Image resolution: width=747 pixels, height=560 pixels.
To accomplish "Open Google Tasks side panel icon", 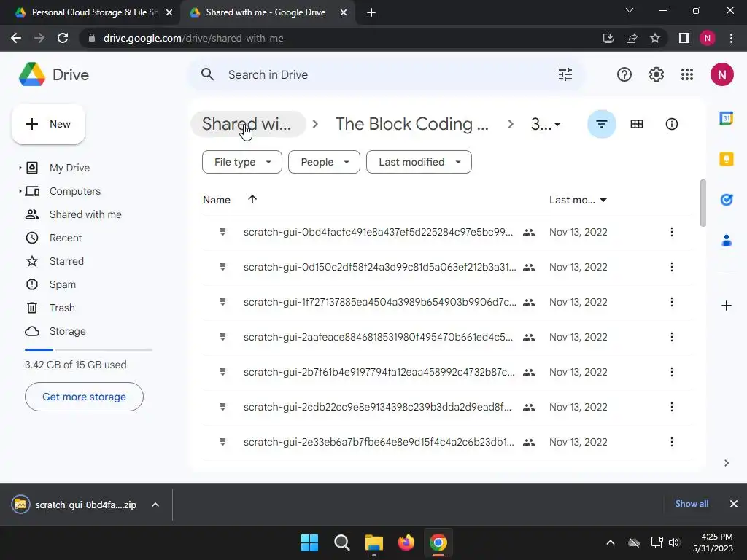I will pos(726,200).
